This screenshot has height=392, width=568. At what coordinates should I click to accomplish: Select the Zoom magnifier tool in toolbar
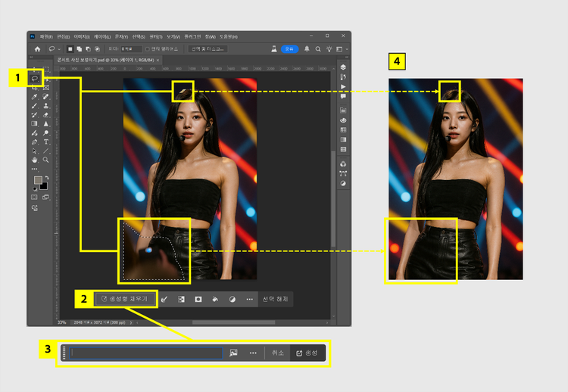pyautogui.click(x=46, y=160)
